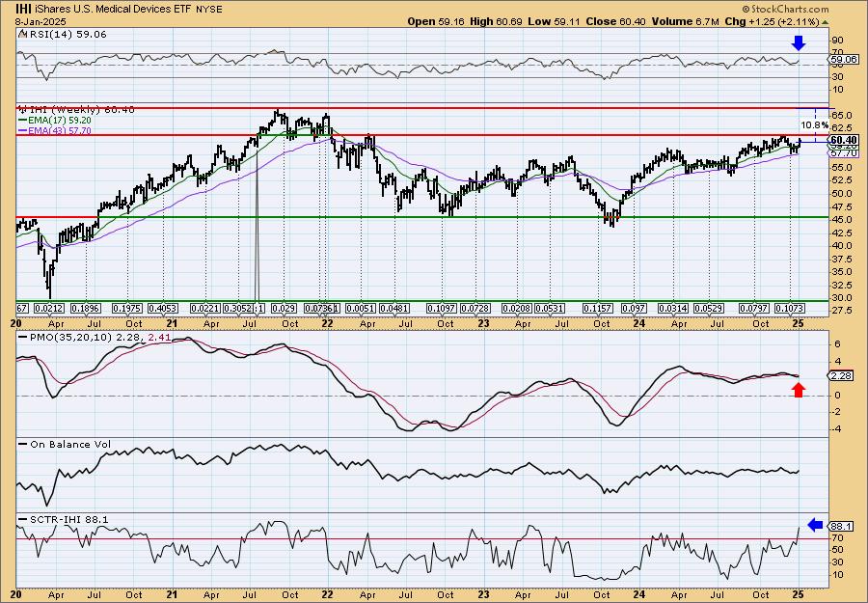Click the 0.4053 value box
Viewport: 868px width, 603px height.
[163, 308]
